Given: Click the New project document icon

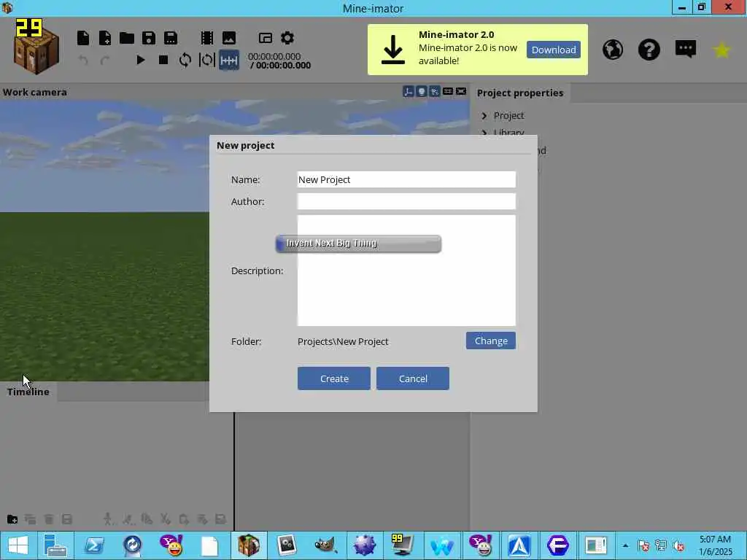Looking at the screenshot, I should [x=83, y=38].
